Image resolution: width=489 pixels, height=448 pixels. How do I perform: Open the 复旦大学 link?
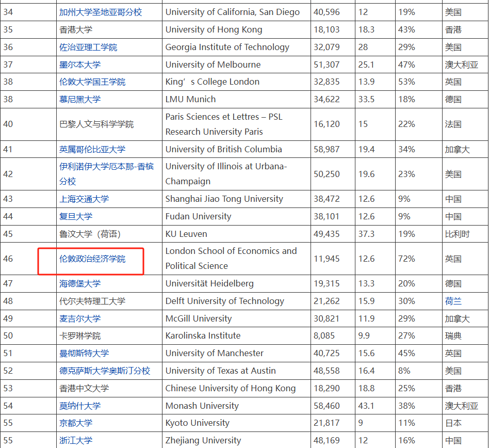coord(76,216)
